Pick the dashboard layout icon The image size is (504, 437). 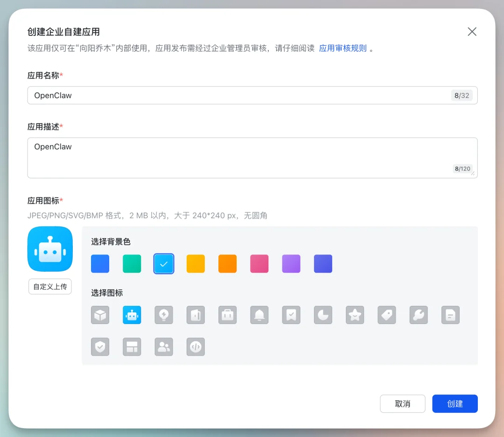pos(132,346)
